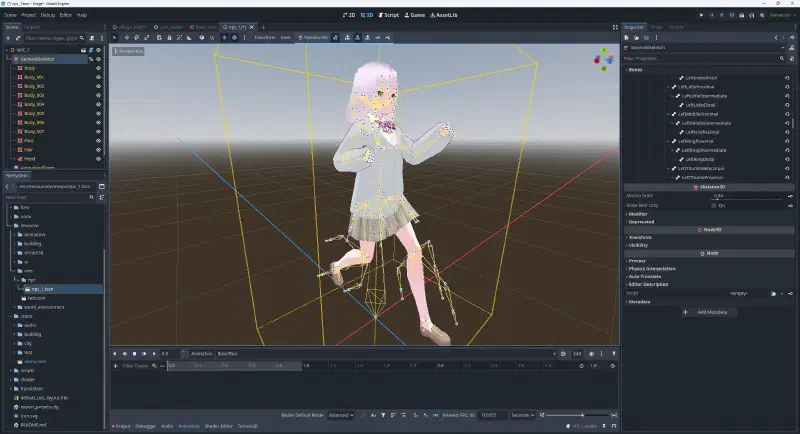
Task: Toggle FileSystem split mode layout icon
Action: point(102,186)
